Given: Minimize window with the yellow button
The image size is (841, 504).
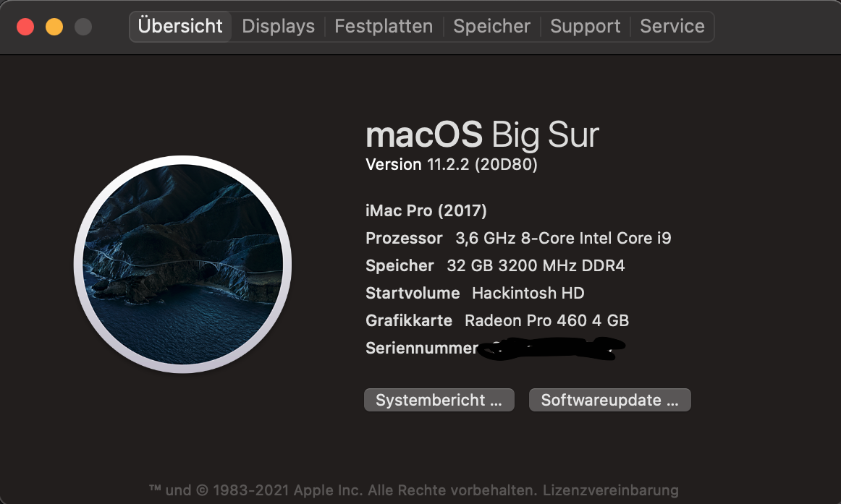Looking at the screenshot, I should click(x=54, y=27).
